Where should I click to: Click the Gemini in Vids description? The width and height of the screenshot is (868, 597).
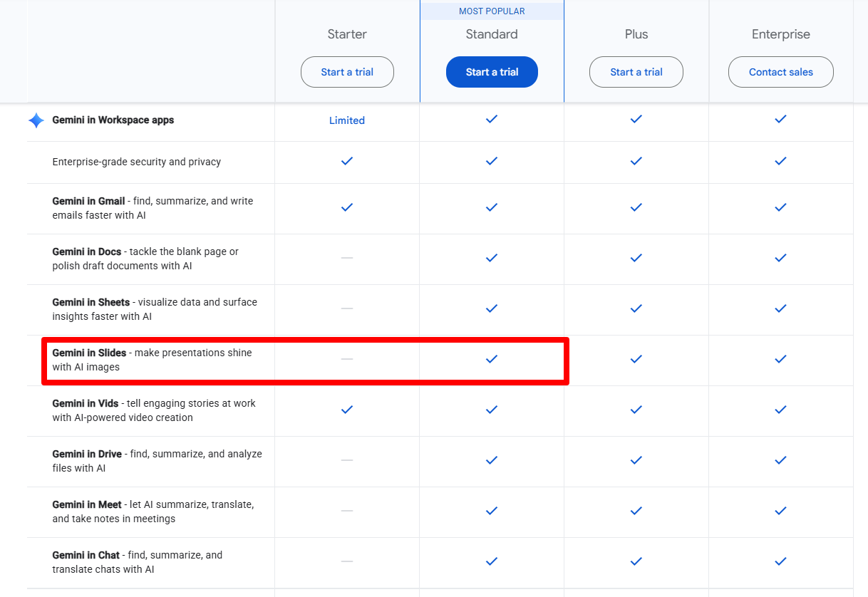pos(154,410)
